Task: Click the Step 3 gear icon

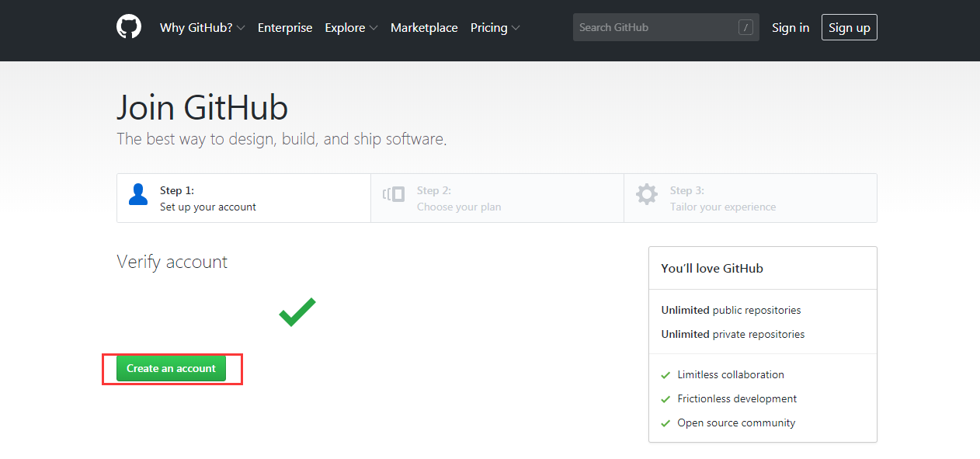Action: click(647, 194)
